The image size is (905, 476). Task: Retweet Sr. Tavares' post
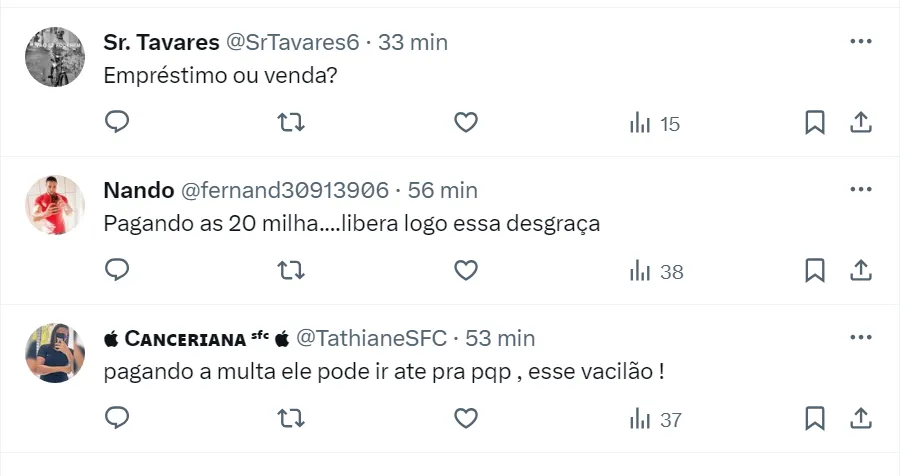(x=291, y=122)
